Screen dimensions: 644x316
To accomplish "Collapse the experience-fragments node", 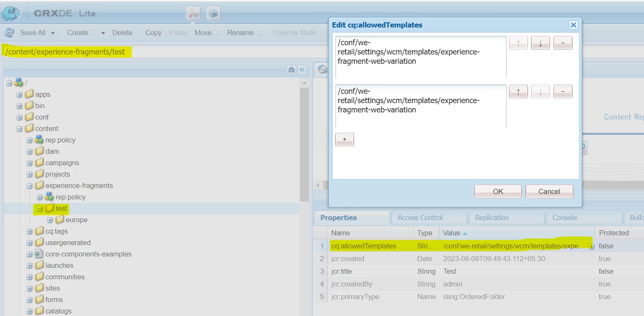I will [30, 185].
